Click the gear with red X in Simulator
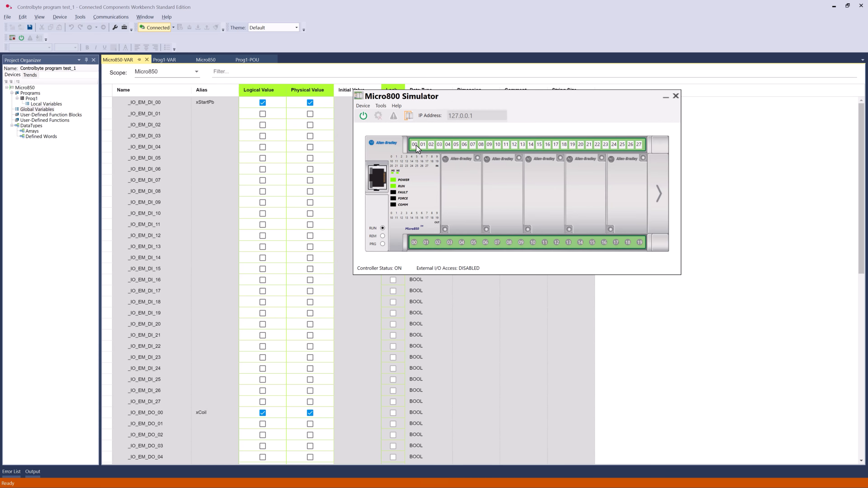The image size is (868, 488). click(x=378, y=116)
